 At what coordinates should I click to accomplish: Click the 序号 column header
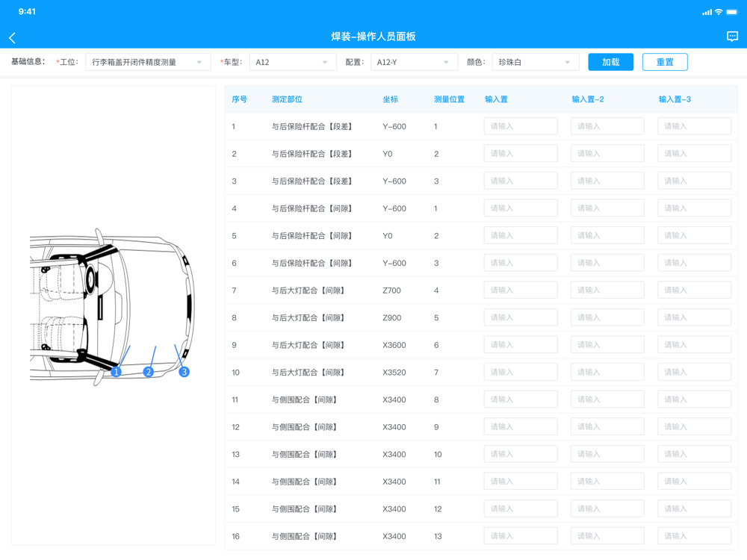(x=239, y=99)
